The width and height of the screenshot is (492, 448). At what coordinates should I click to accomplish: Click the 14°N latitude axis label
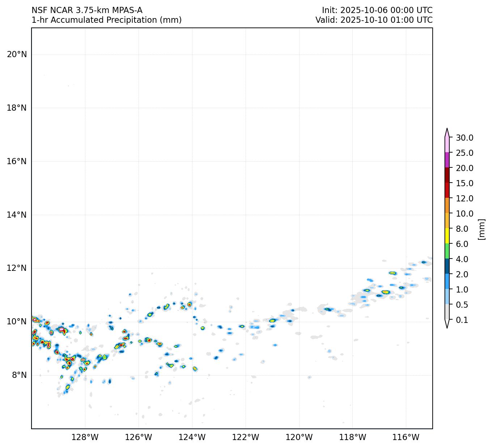tap(17, 215)
